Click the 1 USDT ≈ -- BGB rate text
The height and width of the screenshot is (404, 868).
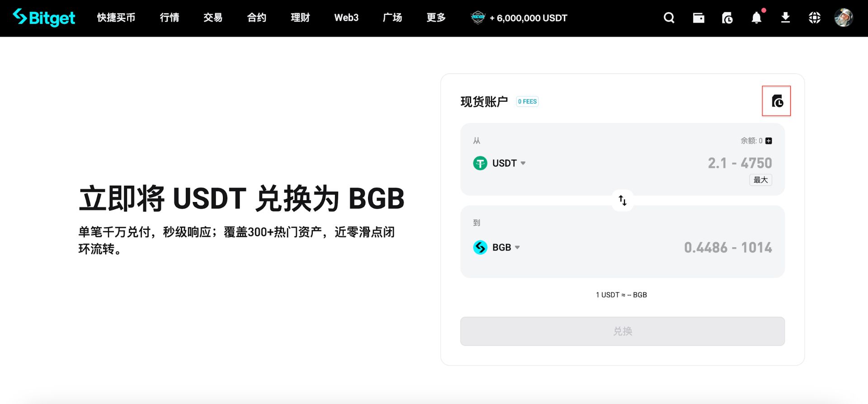[x=622, y=295]
